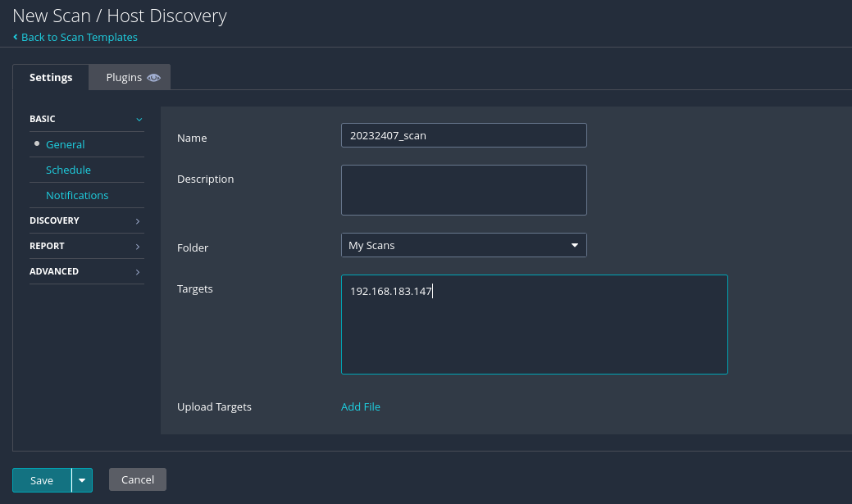Click the eye icon on Plugins tab
The image size is (852, 504).
(x=154, y=78)
